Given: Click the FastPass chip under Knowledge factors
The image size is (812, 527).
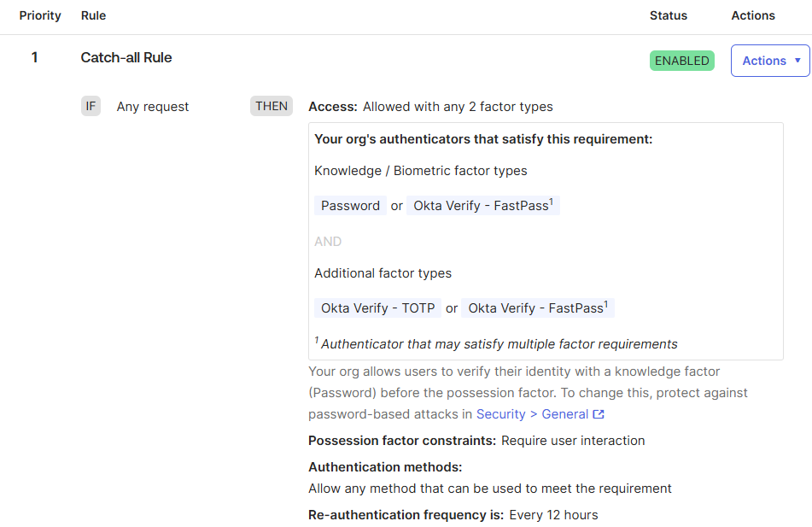Looking at the screenshot, I should [483, 206].
